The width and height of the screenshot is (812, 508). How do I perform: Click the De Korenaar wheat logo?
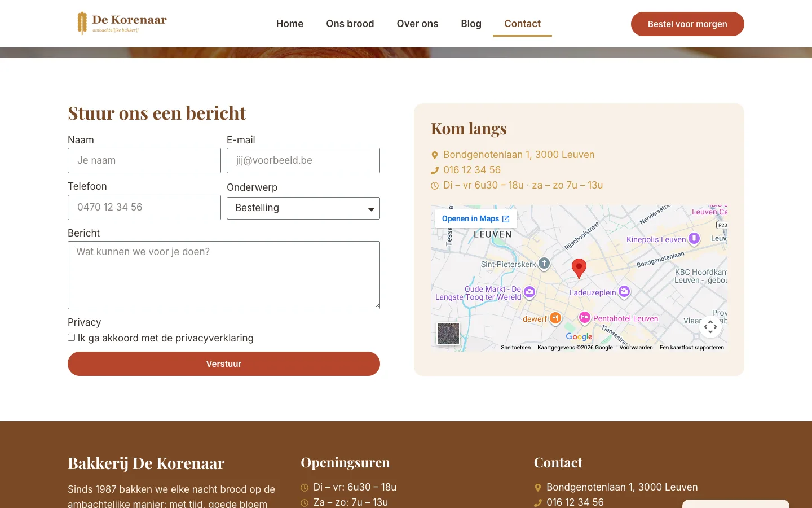[x=122, y=23]
